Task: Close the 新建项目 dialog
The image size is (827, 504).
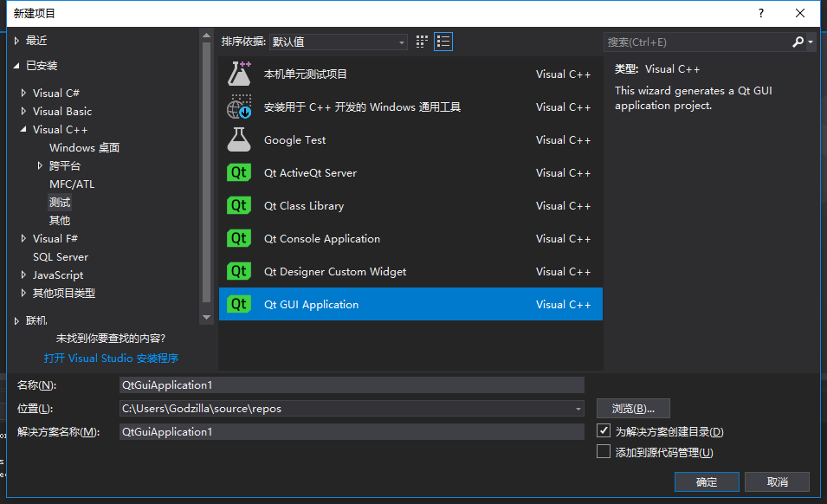Action: (x=800, y=13)
